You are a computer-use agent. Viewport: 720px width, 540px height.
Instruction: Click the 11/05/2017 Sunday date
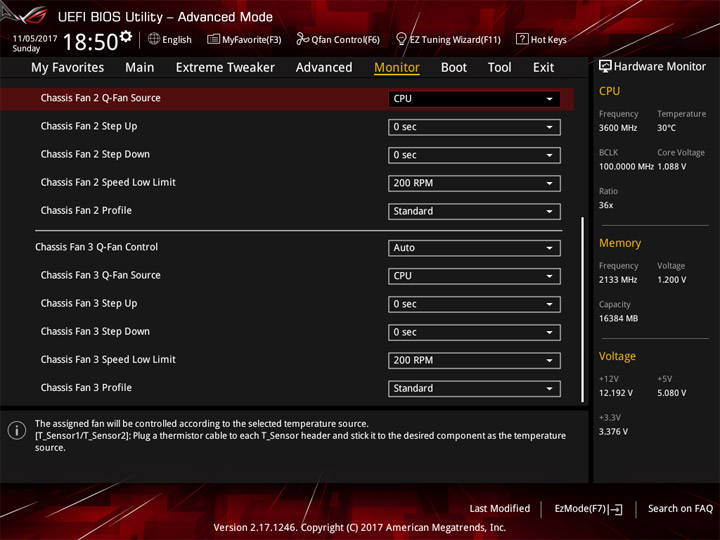click(34, 43)
